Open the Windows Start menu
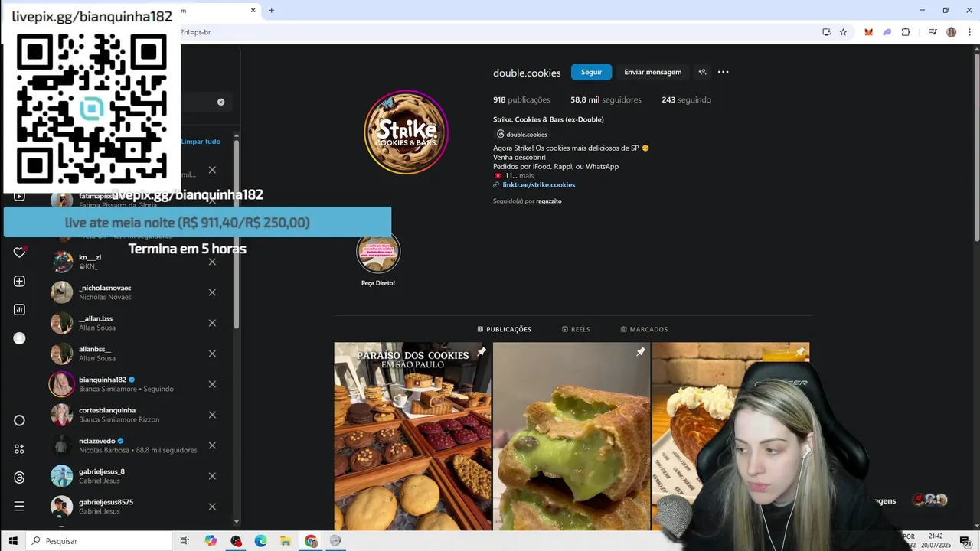Image resolution: width=980 pixels, height=551 pixels. [x=13, y=541]
